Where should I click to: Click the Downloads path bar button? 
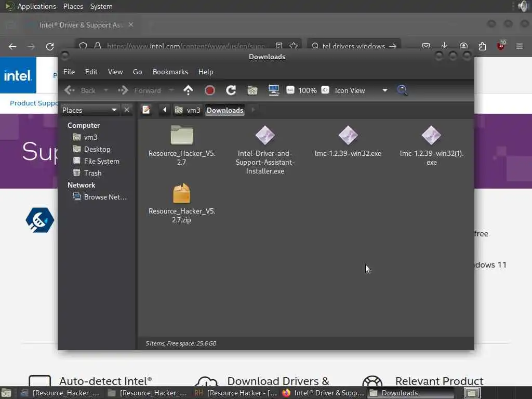pyautogui.click(x=225, y=110)
